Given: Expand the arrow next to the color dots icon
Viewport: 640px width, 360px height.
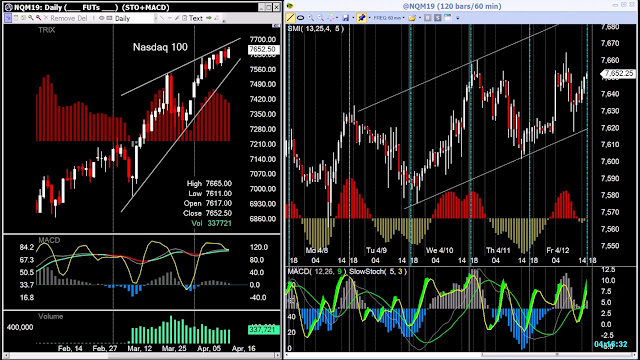Looking at the screenshot, I should click(x=337, y=18).
